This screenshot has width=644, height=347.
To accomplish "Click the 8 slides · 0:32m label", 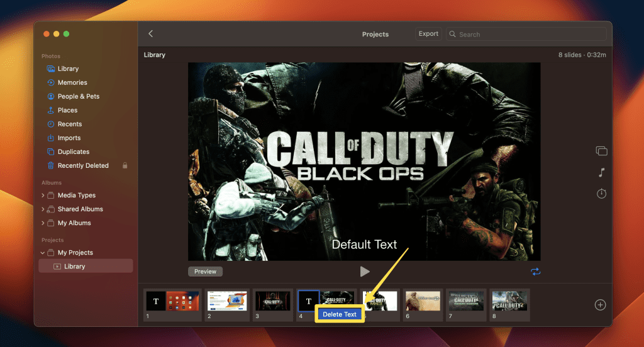I will click(582, 55).
